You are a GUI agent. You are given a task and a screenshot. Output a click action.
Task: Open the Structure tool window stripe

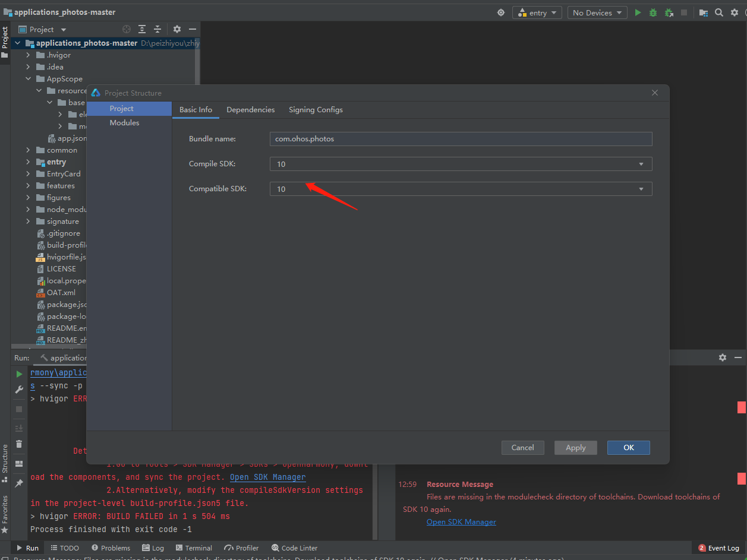point(5,464)
